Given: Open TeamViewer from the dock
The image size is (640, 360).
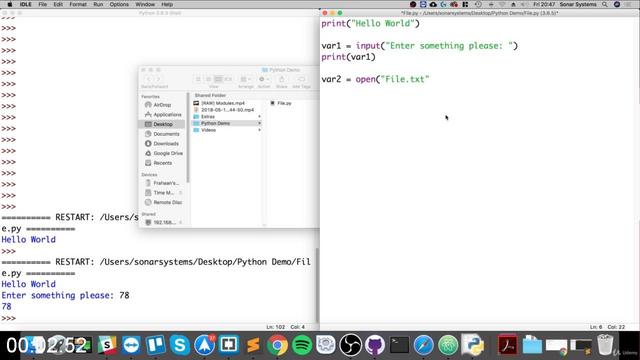Looking at the screenshot, I should coord(131,345).
